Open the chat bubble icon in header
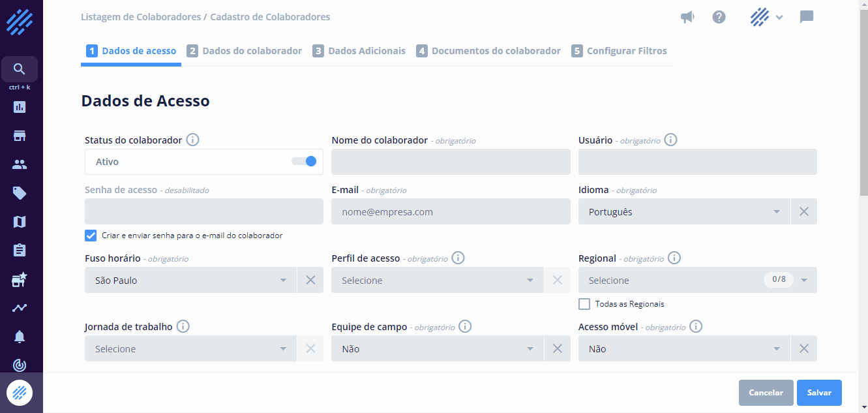This screenshot has width=868, height=413. [x=807, y=17]
